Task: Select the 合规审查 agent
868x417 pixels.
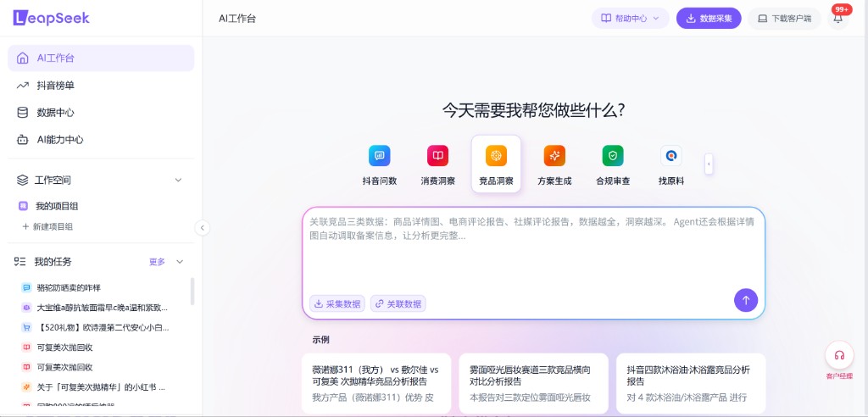Action: 613,164
